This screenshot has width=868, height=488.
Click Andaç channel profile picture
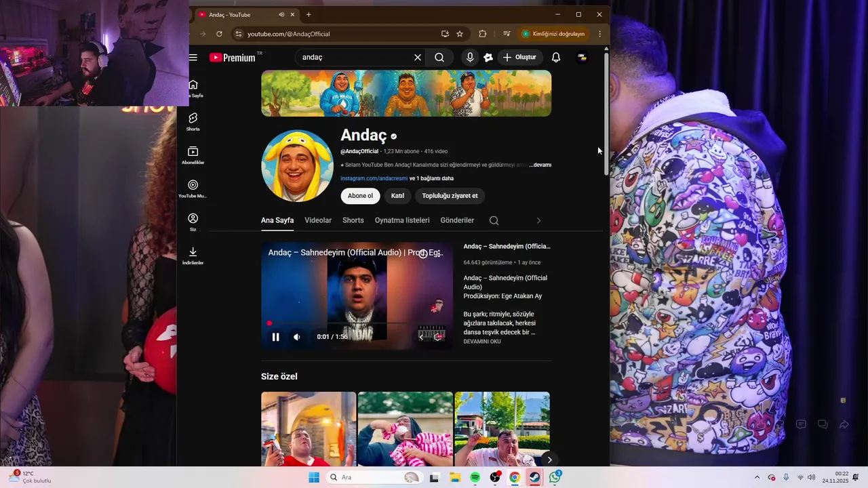coord(297,165)
